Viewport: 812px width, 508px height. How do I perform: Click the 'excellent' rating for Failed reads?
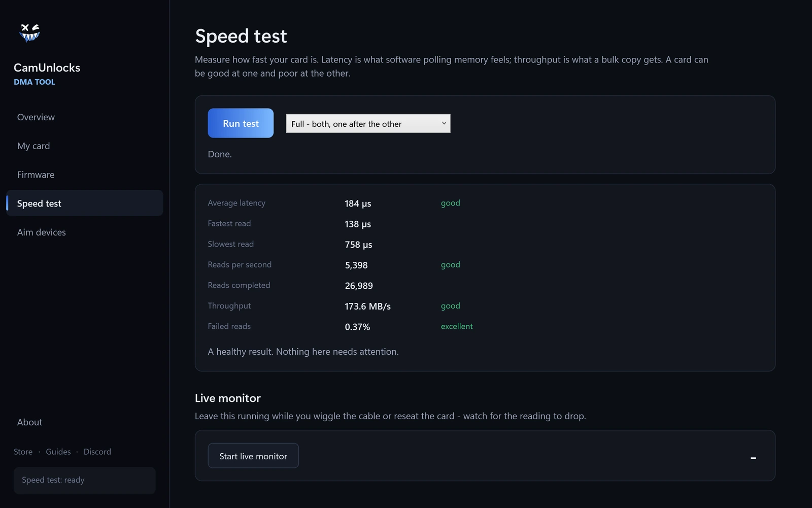tap(457, 326)
